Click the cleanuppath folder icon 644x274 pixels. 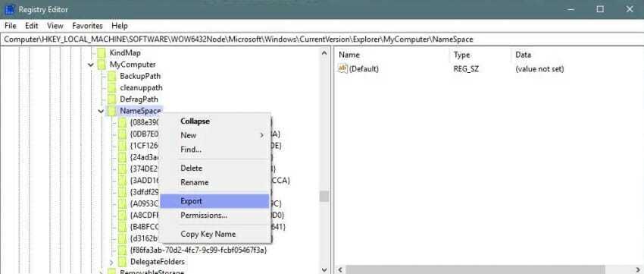pyautogui.click(x=111, y=87)
